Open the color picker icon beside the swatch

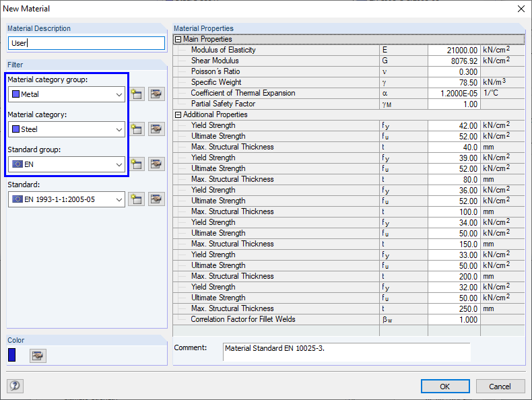click(x=38, y=356)
